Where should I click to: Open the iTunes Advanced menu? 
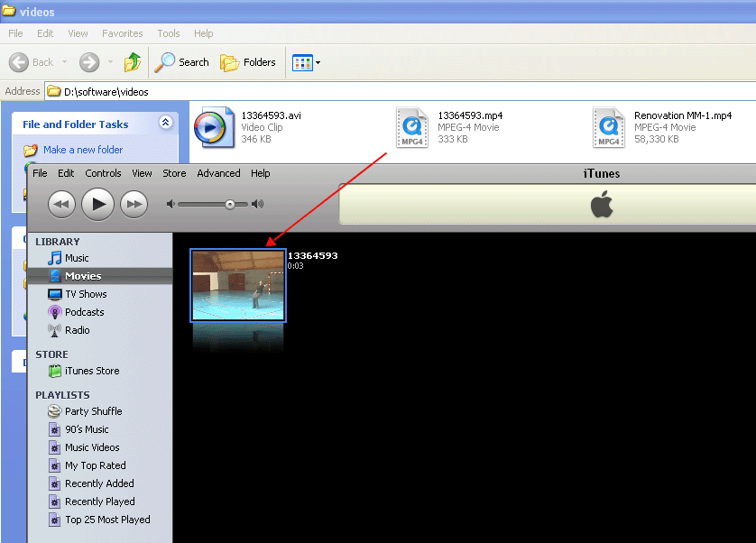coord(218,173)
